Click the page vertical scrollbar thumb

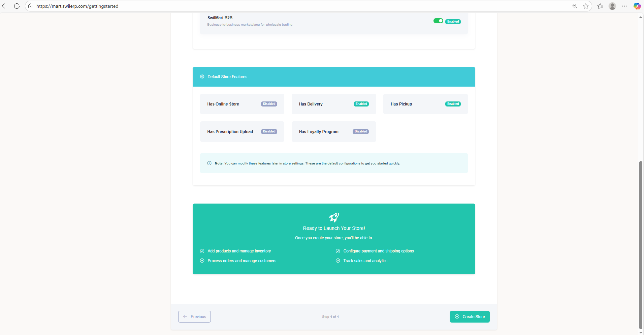(641, 245)
